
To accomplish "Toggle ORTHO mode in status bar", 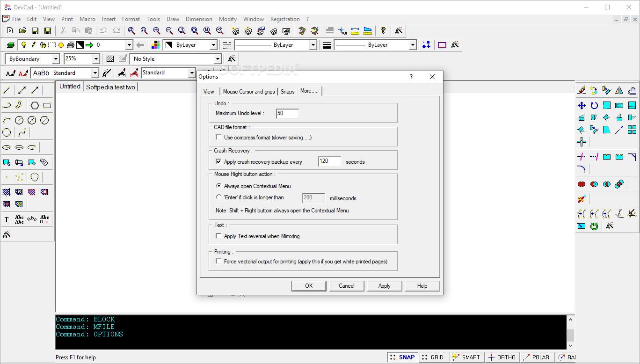I will 502,357.
